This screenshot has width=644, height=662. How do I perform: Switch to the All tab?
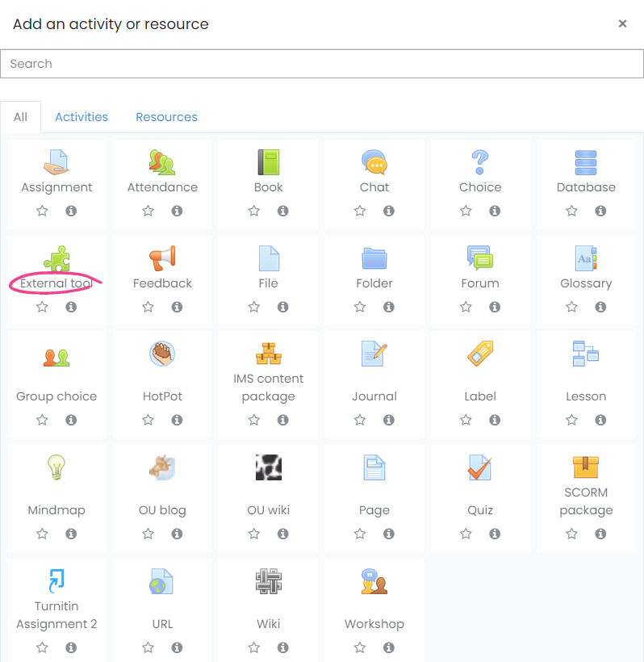pos(20,117)
